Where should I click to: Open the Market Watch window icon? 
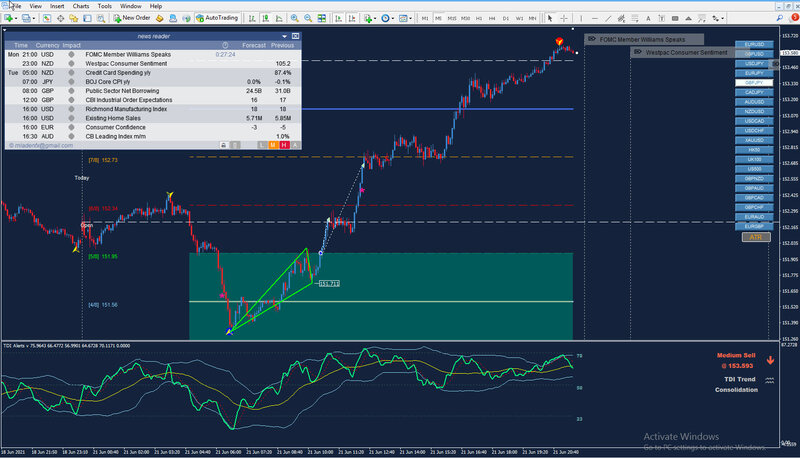pos(46,18)
